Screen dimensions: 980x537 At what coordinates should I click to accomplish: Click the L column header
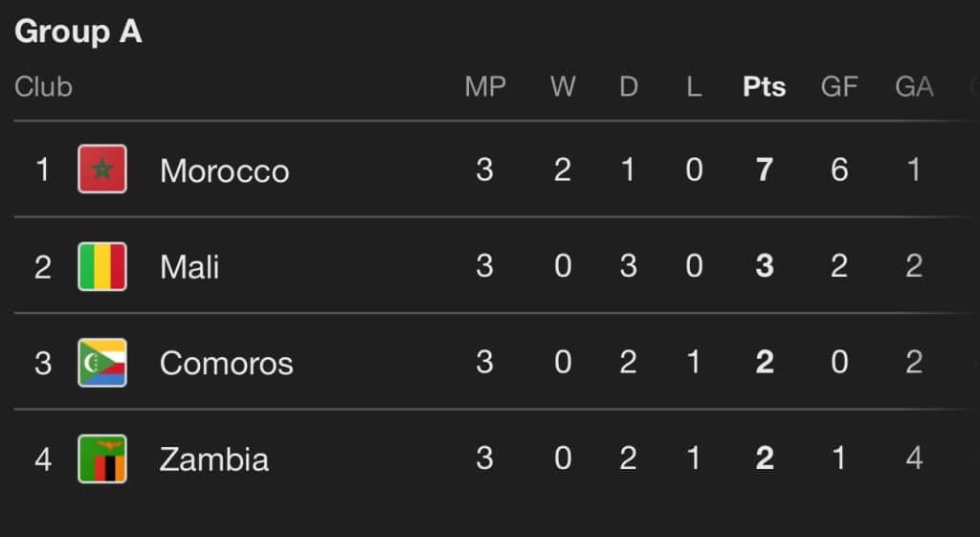pos(694,87)
